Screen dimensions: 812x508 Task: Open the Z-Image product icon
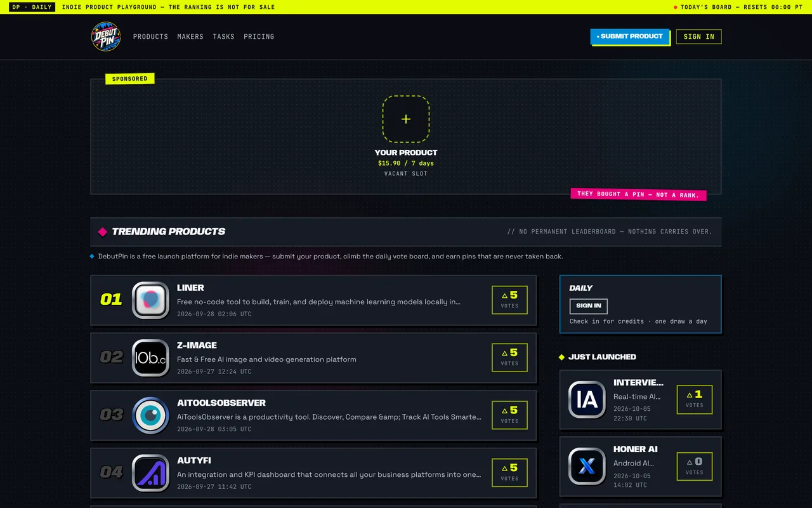pyautogui.click(x=150, y=358)
